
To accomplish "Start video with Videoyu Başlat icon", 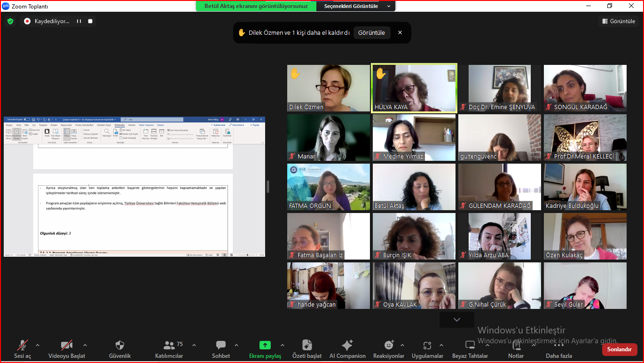I will coord(66,346).
